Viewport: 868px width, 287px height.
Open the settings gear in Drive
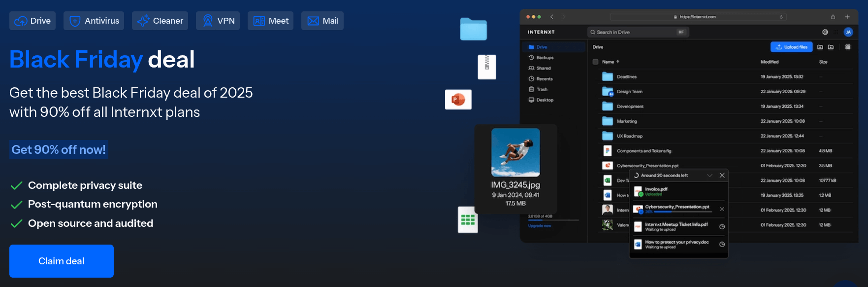click(x=825, y=32)
